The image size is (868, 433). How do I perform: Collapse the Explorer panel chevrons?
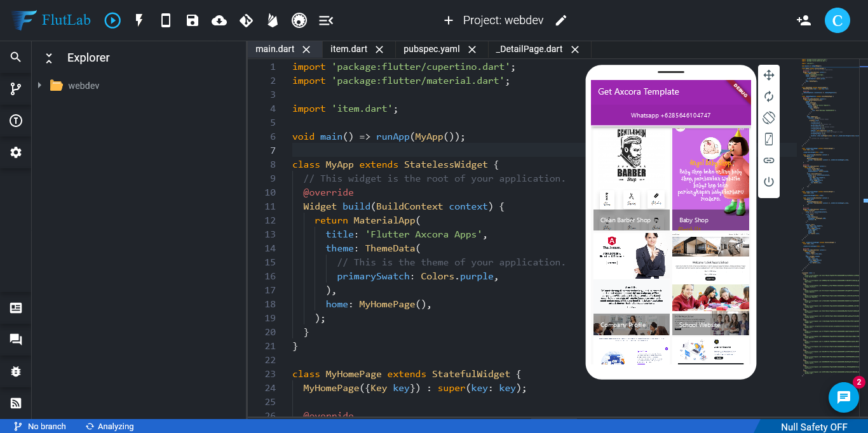click(49, 58)
